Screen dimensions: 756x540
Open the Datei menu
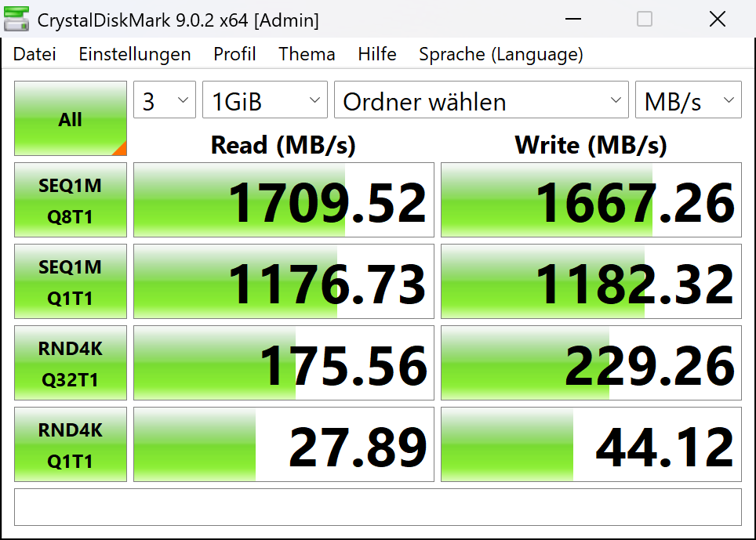click(35, 54)
